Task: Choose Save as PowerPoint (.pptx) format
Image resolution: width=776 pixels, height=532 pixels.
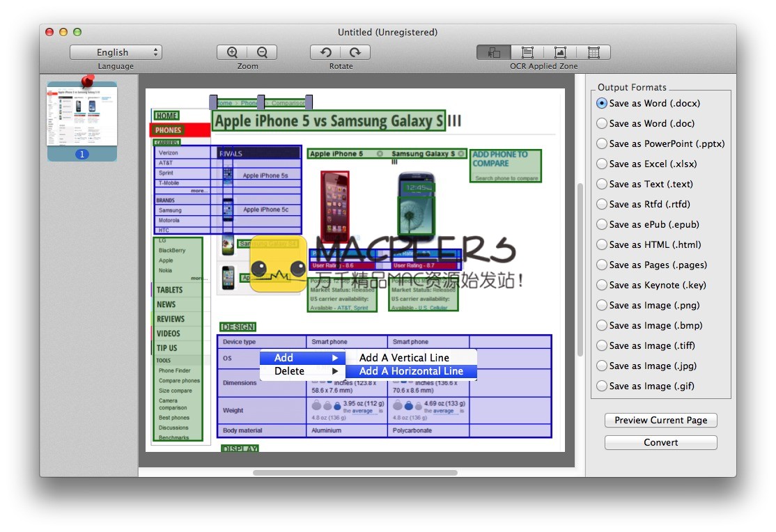Action: (602, 143)
